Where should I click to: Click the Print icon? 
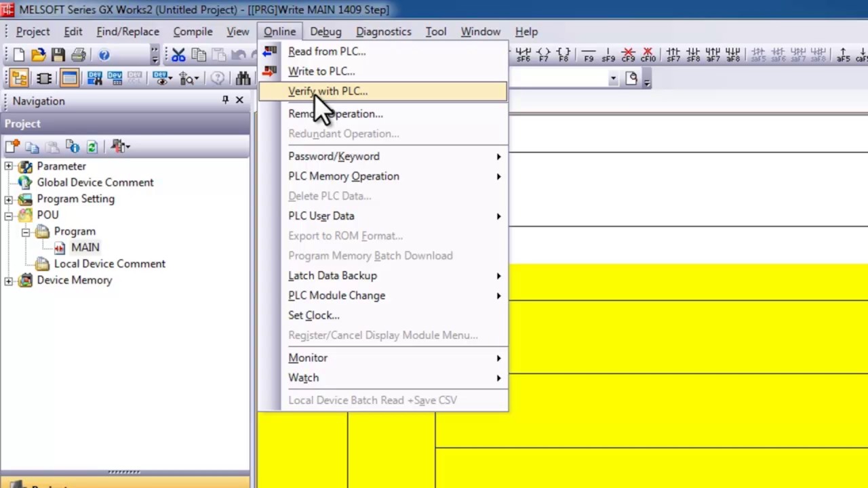pyautogui.click(x=78, y=55)
